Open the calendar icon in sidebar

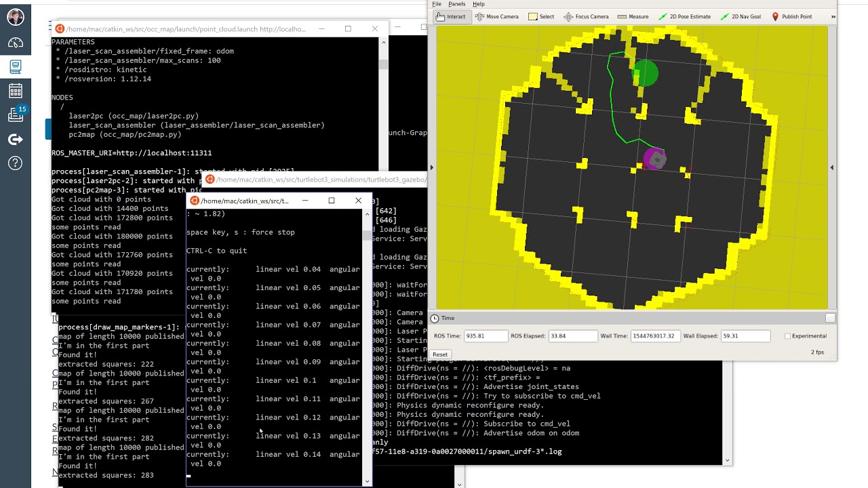click(16, 91)
